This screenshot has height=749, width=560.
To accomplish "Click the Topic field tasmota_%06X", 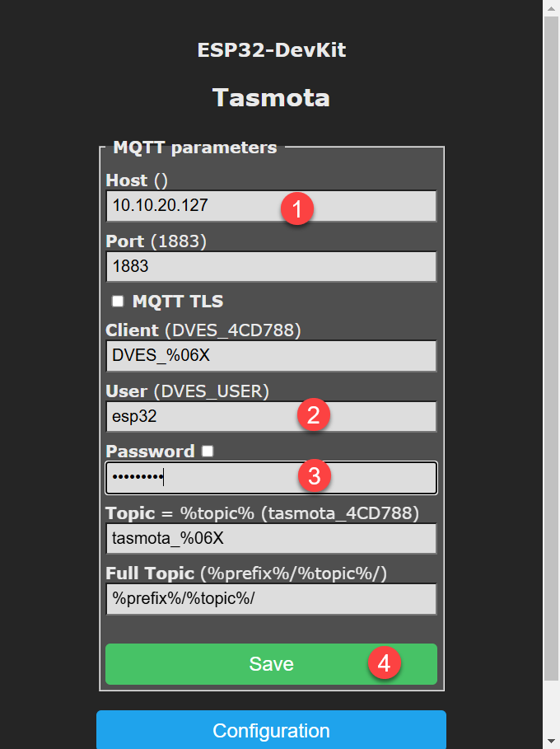I will (x=270, y=539).
